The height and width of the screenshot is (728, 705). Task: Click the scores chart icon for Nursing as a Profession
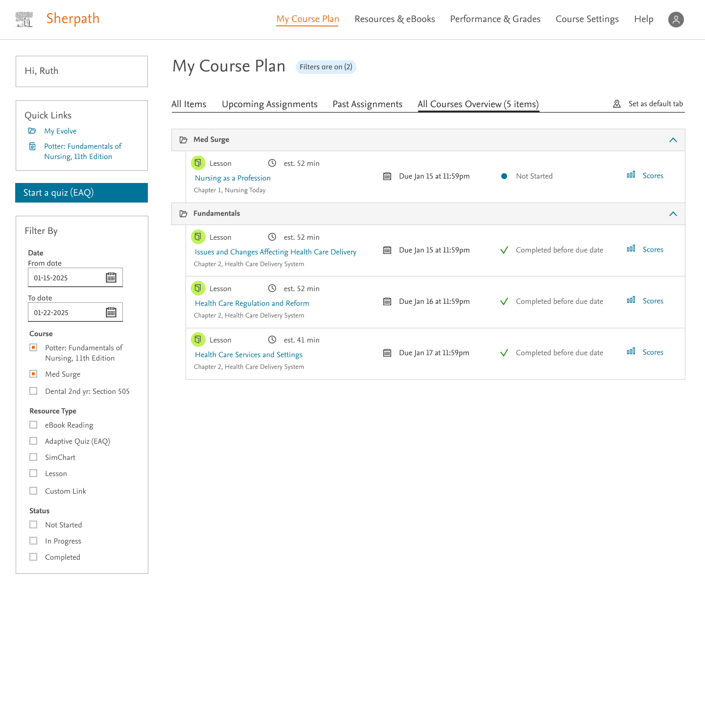[x=631, y=175]
